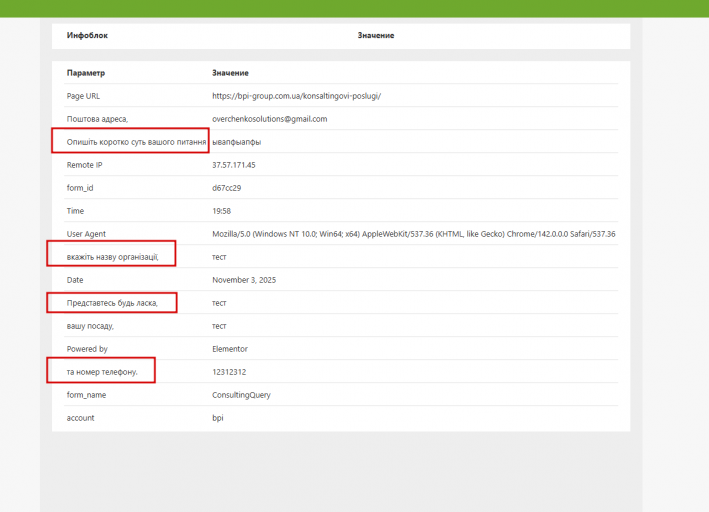Screen dimensions: 709x512
Task: Click the top 'Значение' header beside Инфоблок
Action: pyautogui.click(x=376, y=35)
